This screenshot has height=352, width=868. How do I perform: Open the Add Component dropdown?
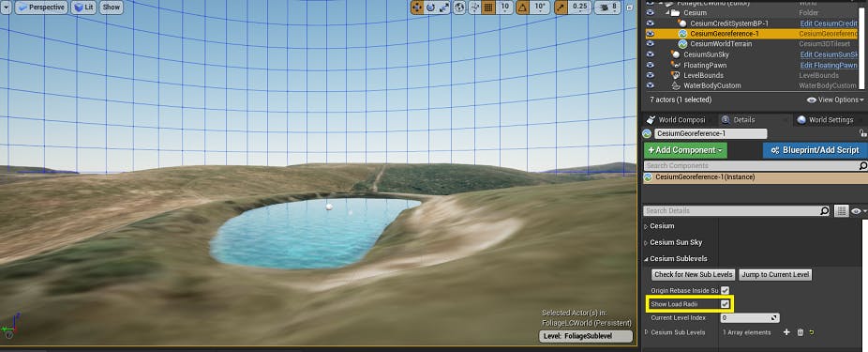click(685, 150)
